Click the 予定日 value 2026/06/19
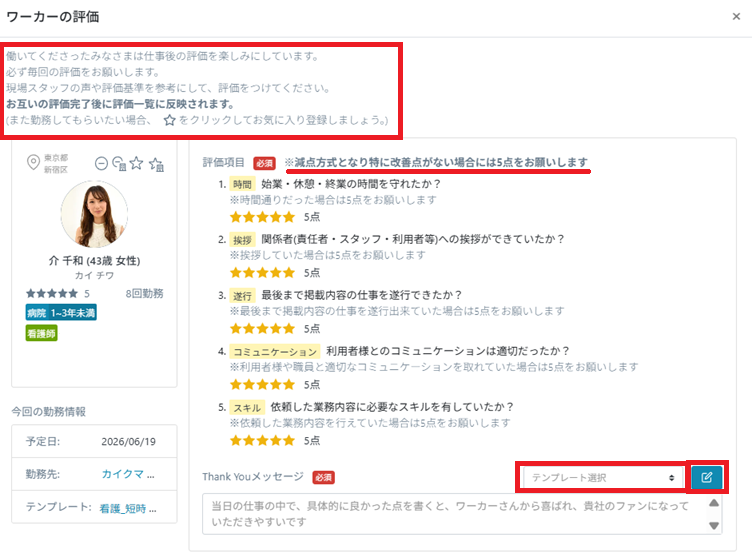The height and width of the screenshot is (558, 752). (x=129, y=441)
